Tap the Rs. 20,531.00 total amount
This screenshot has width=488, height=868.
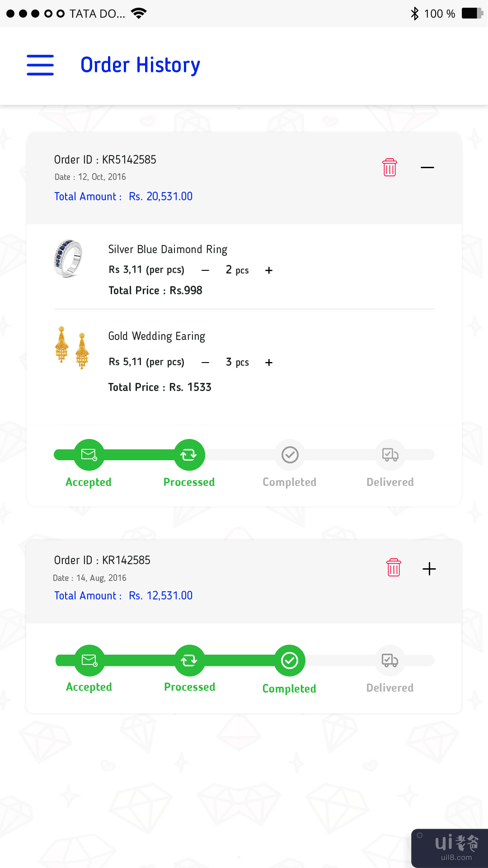(161, 197)
